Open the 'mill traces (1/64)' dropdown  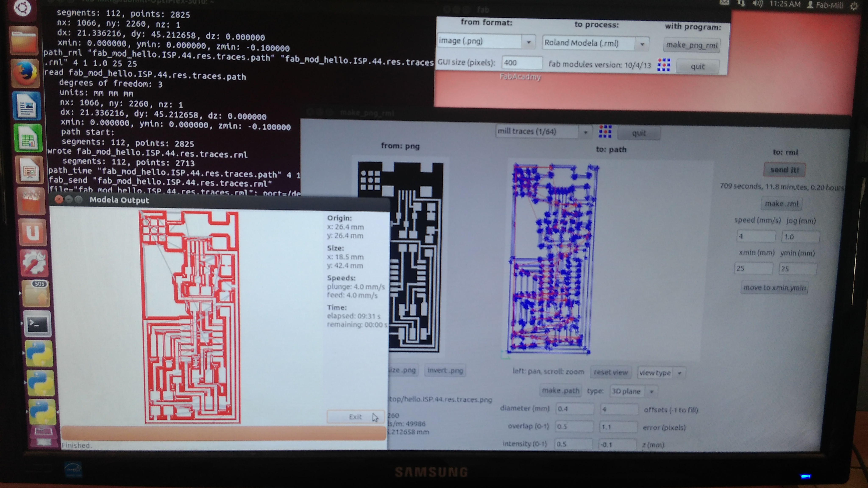coord(585,132)
